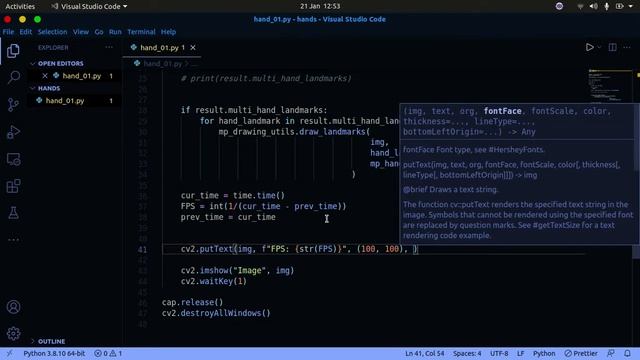Open the File menu
Viewport: 640px width, 360px height.
click(8, 32)
